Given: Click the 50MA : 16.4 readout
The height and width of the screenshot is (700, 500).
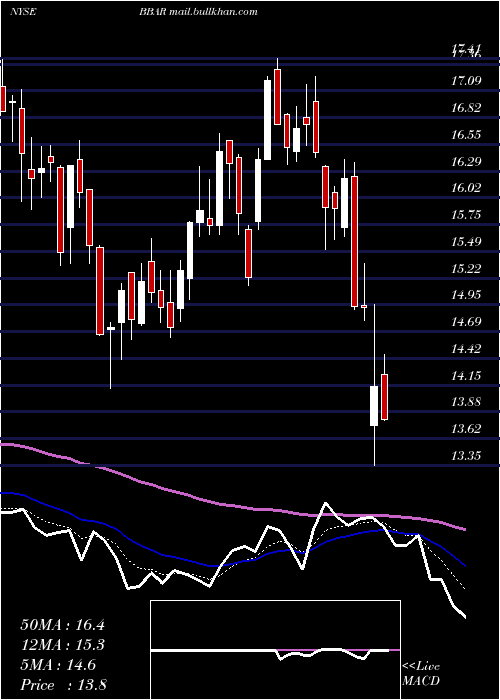Looking at the screenshot, I should pos(62,625).
